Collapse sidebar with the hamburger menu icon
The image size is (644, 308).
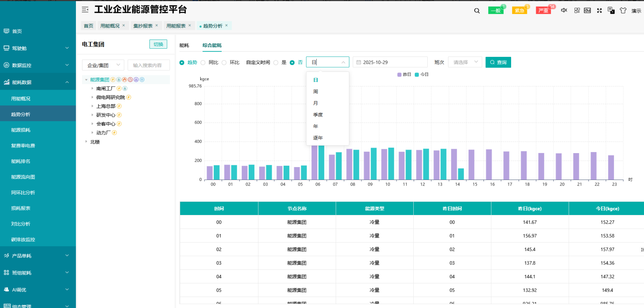click(85, 10)
